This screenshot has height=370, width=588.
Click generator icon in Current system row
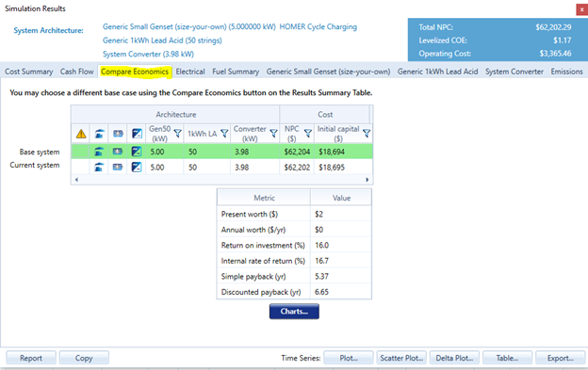[99, 167]
